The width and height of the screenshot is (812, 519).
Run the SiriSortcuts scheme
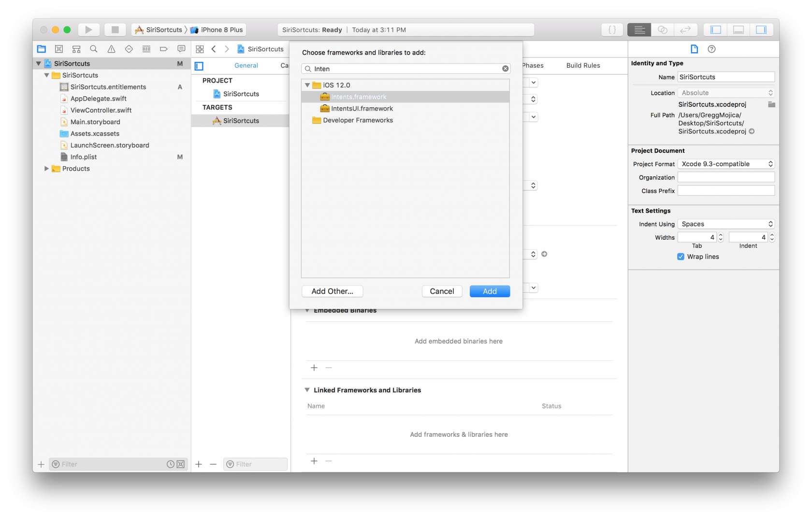(88, 29)
